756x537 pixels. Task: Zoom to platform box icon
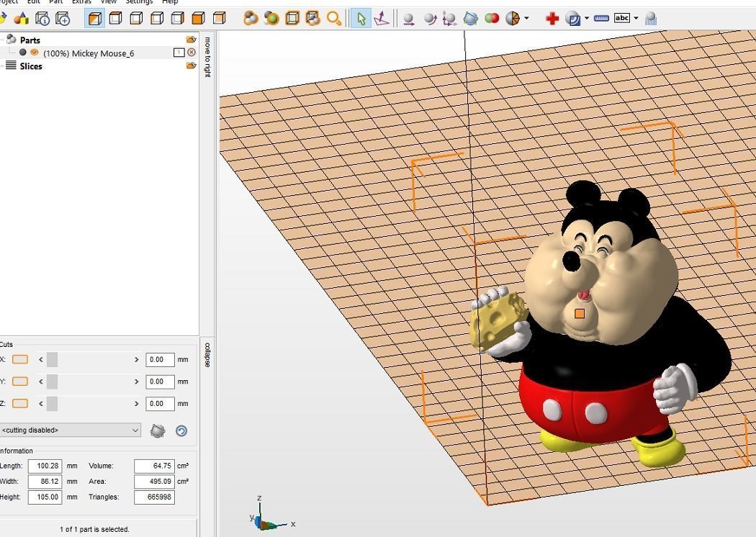pos(292,19)
